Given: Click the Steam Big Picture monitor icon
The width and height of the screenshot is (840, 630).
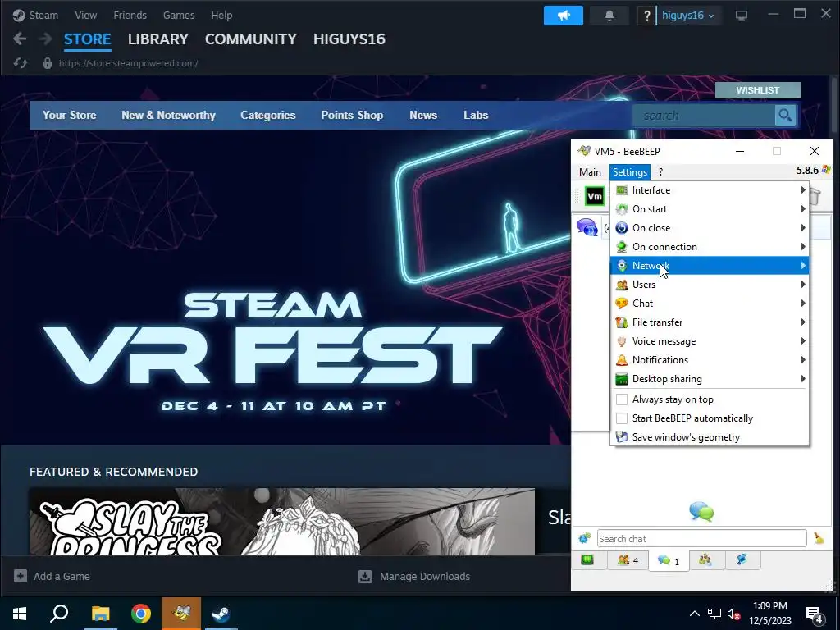Looking at the screenshot, I should coord(742,16).
